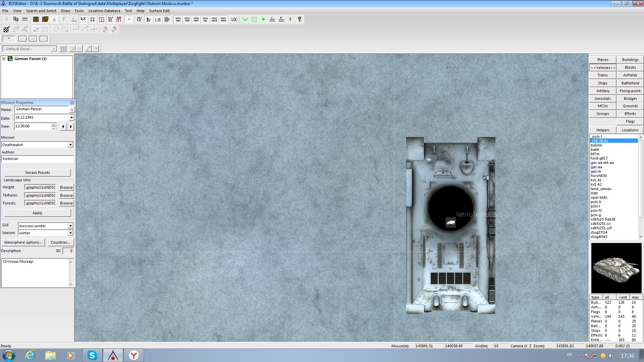Image resolution: width=644 pixels, height=362 pixels.
Task: Toggle MCU ARW arrows button
Action: [223, 19]
